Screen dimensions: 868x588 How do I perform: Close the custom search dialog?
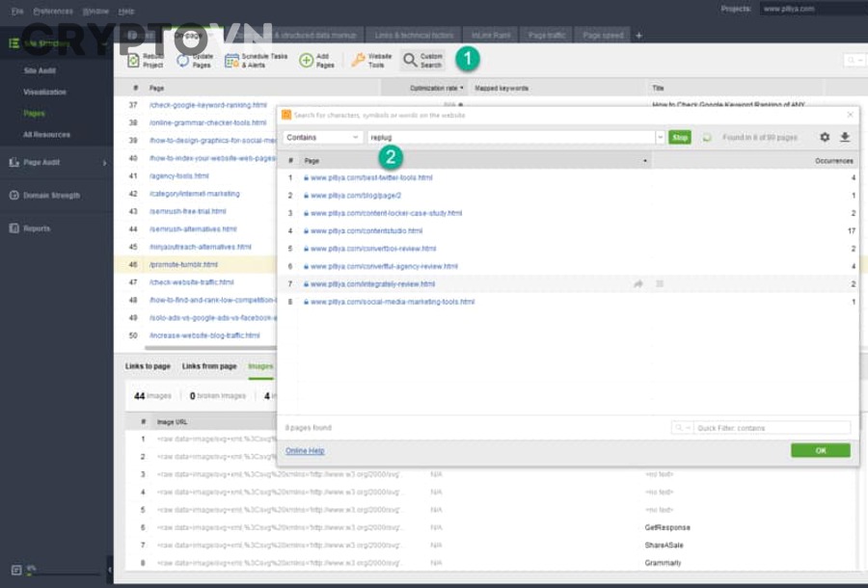pos(851,115)
